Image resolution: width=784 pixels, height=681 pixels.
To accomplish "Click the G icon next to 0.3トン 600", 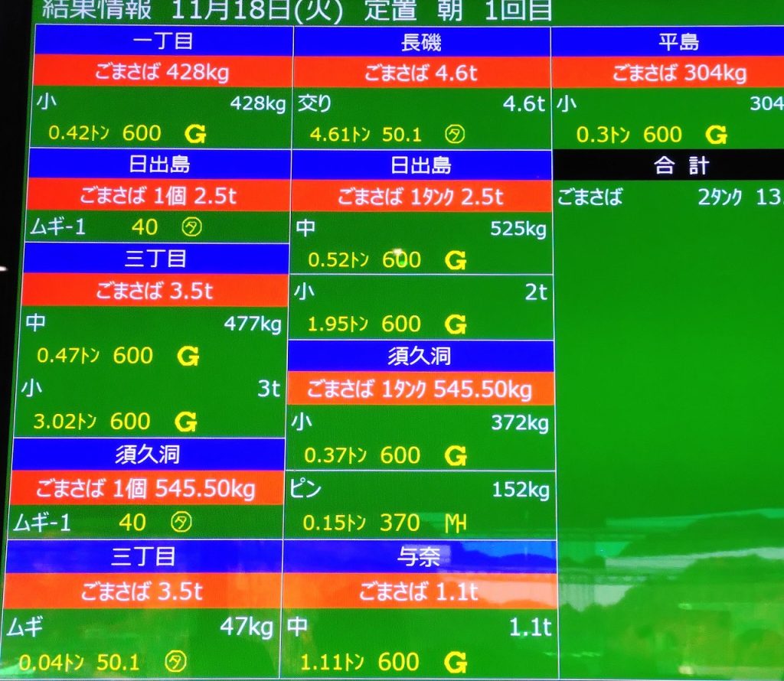I will click(x=716, y=136).
